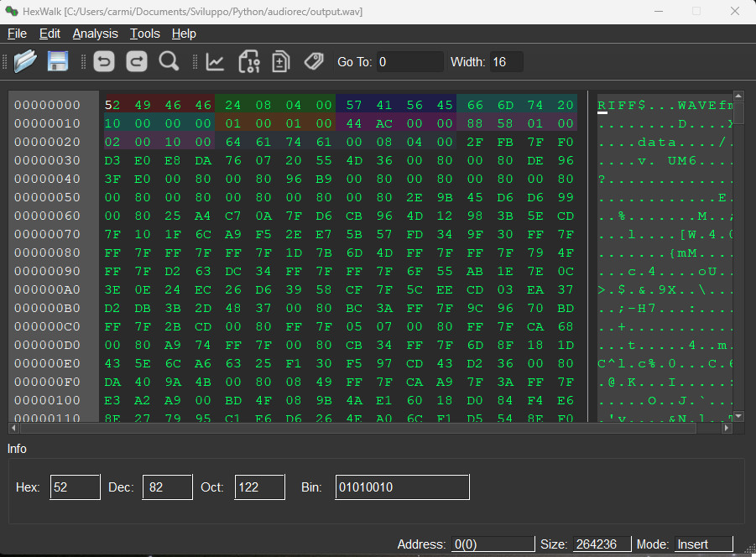This screenshot has width=756, height=557.
Task: Select offset 00000100 in address column
Action: 47,400
